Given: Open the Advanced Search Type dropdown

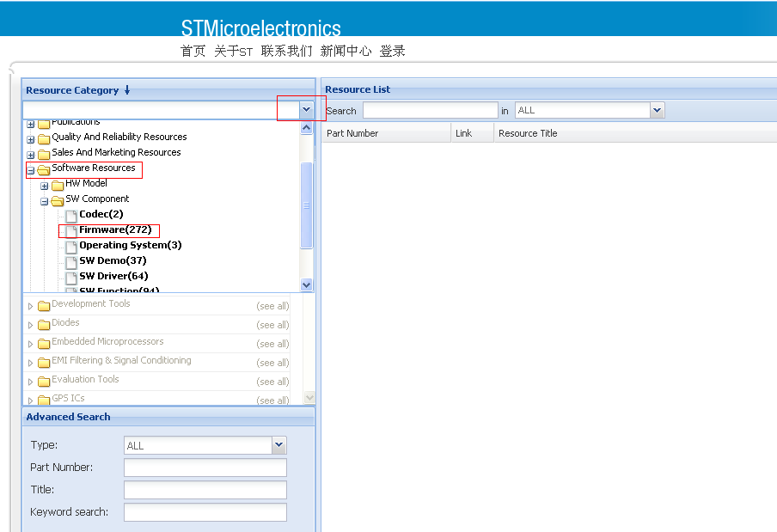Looking at the screenshot, I should (279, 445).
